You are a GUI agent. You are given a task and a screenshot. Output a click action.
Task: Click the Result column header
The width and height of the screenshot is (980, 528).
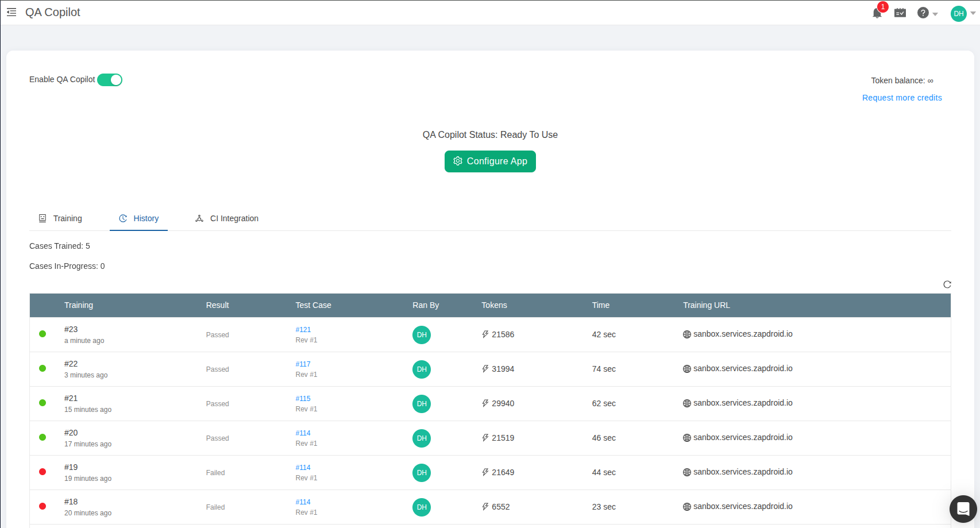(x=218, y=305)
